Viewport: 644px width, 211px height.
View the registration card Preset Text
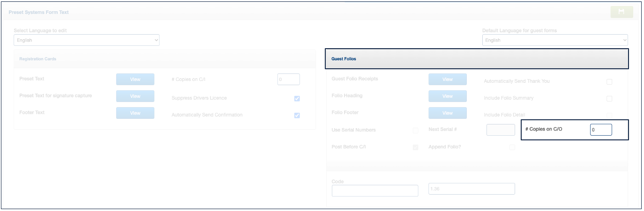pyautogui.click(x=135, y=80)
